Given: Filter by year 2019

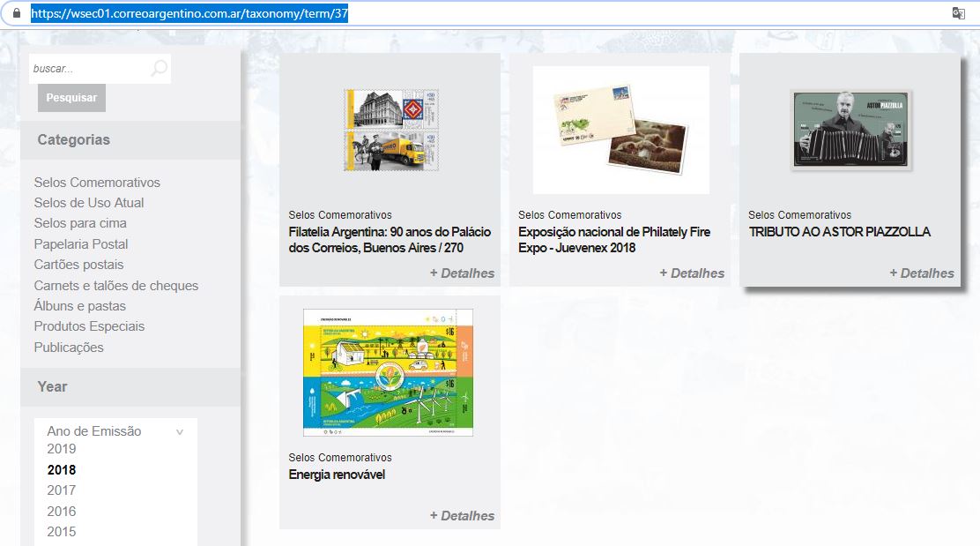Looking at the screenshot, I should (62, 449).
